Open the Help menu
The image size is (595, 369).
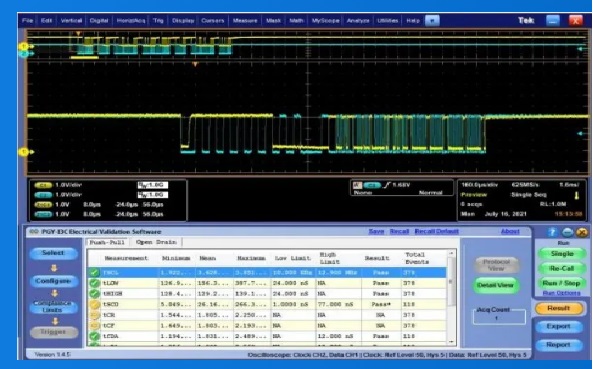413,20
